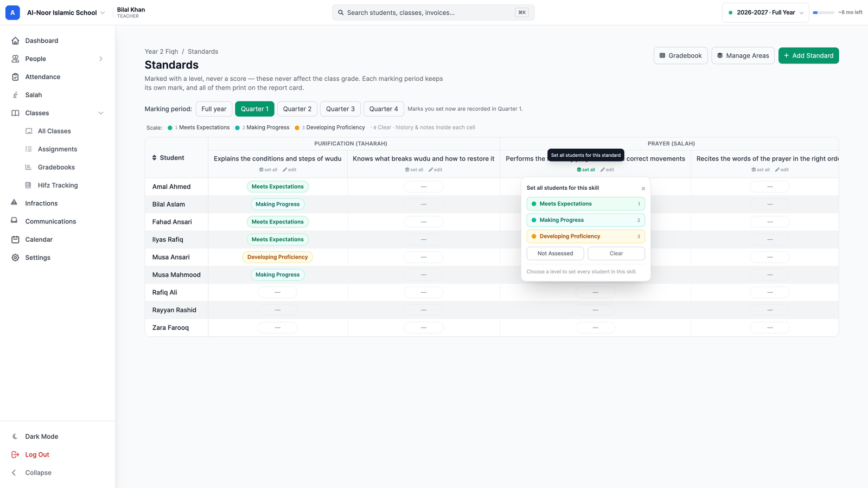Open Musa Ansari's Developing Proficiency mark
This screenshot has width=868, height=488.
point(277,257)
